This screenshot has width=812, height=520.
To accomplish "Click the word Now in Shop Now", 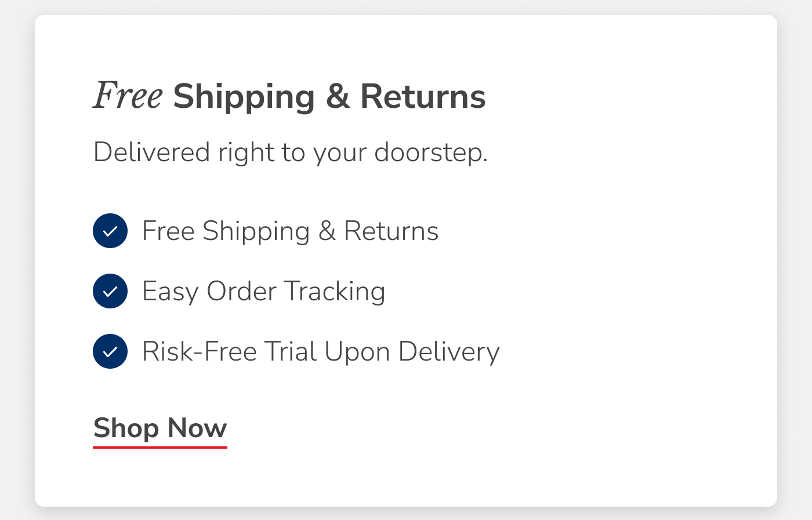I will pos(197,428).
